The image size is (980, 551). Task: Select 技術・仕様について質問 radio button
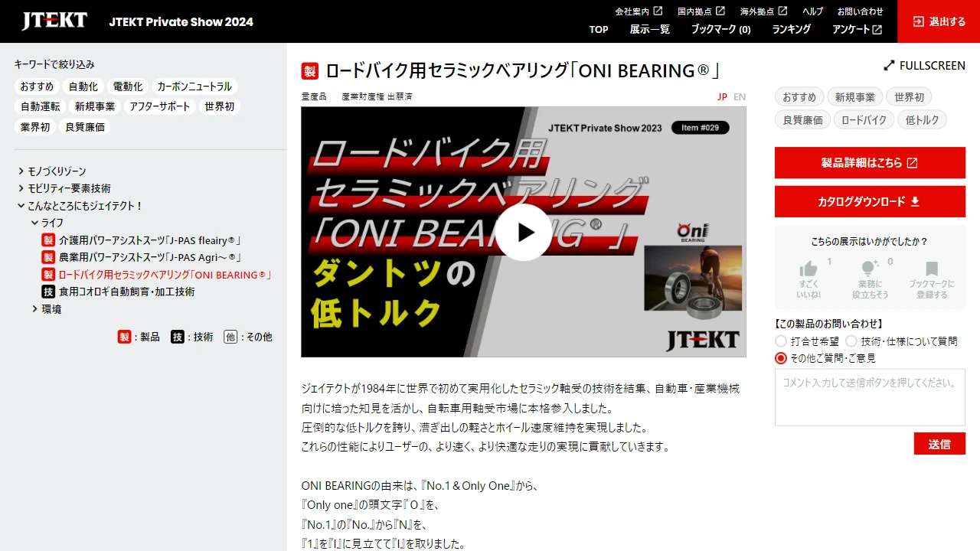coord(851,341)
